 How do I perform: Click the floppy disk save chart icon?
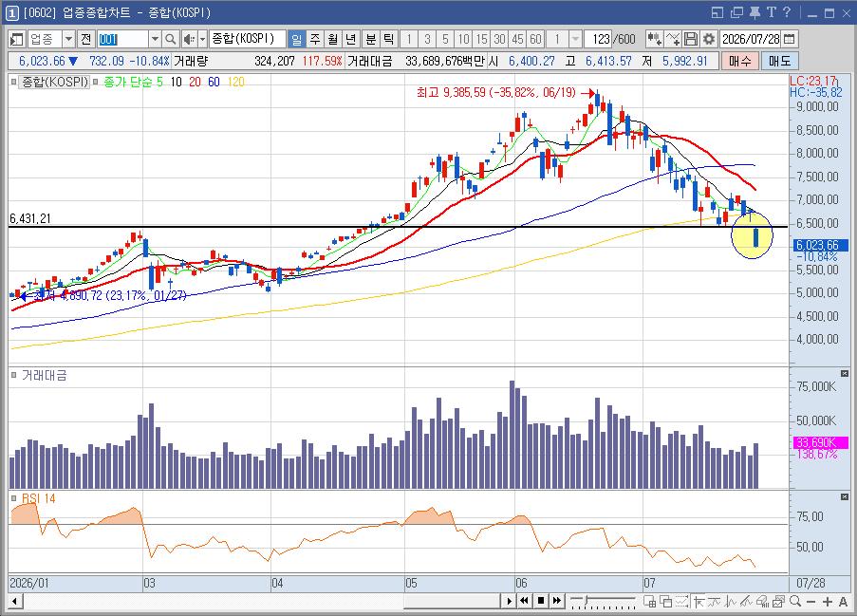(691, 39)
